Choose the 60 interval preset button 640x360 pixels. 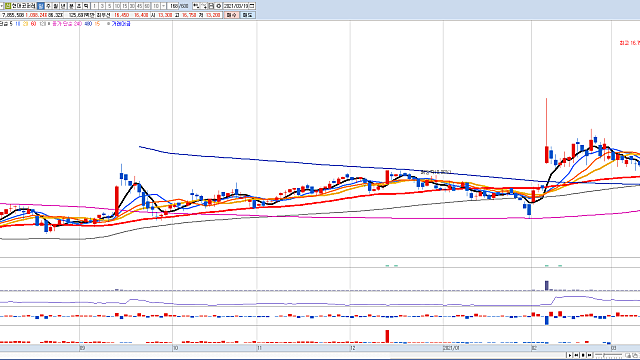[x=147, y=6]
